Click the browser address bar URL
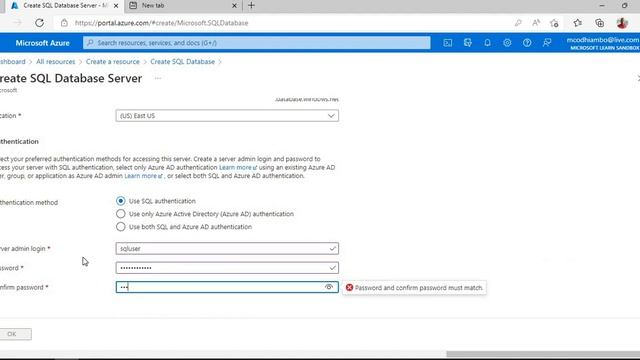The height and width of the screenshot is (360, 640). [162, 23]
